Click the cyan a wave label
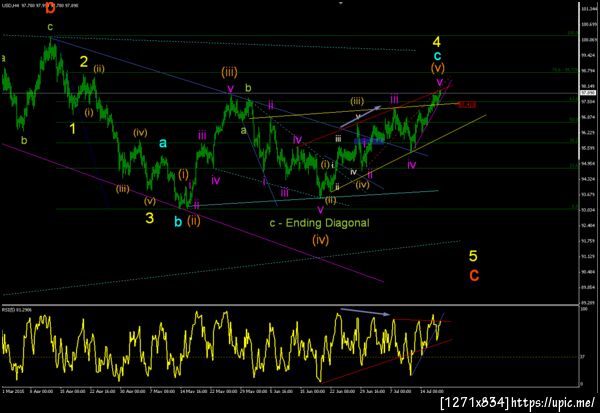This screenshot has height=413, width=600. [x=163, y=143]
